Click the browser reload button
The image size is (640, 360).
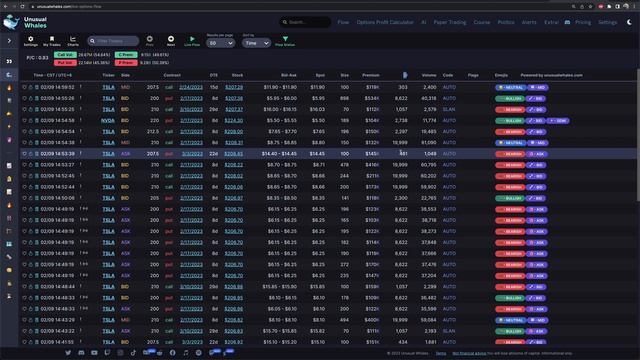coord(22,7)
